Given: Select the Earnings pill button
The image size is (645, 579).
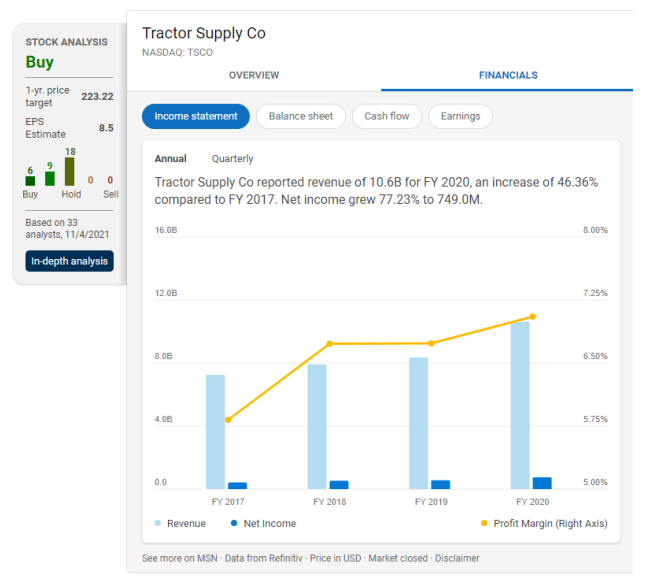Looking at the screenshot, I should [x=460, y=116].
